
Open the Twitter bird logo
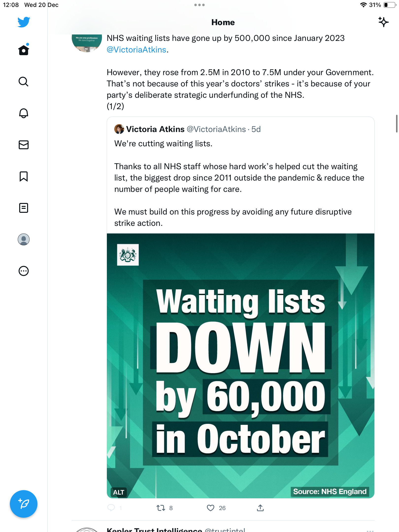pos(24,22)
